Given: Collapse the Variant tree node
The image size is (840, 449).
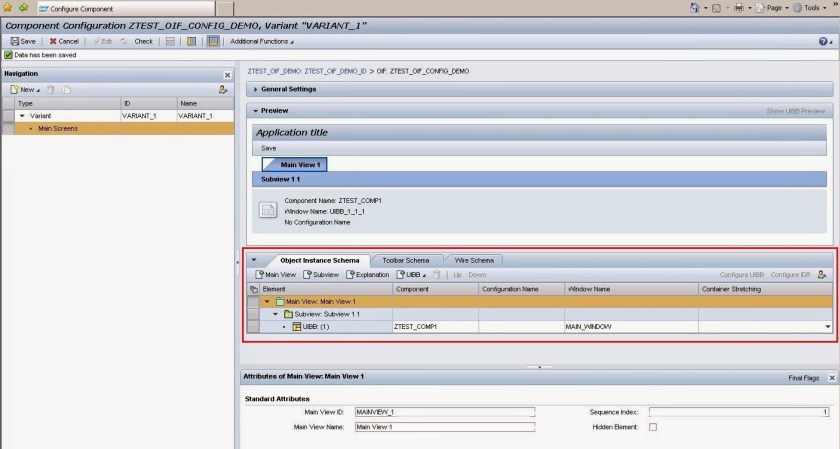Looking at the screenshot, I should coord(23,116).
